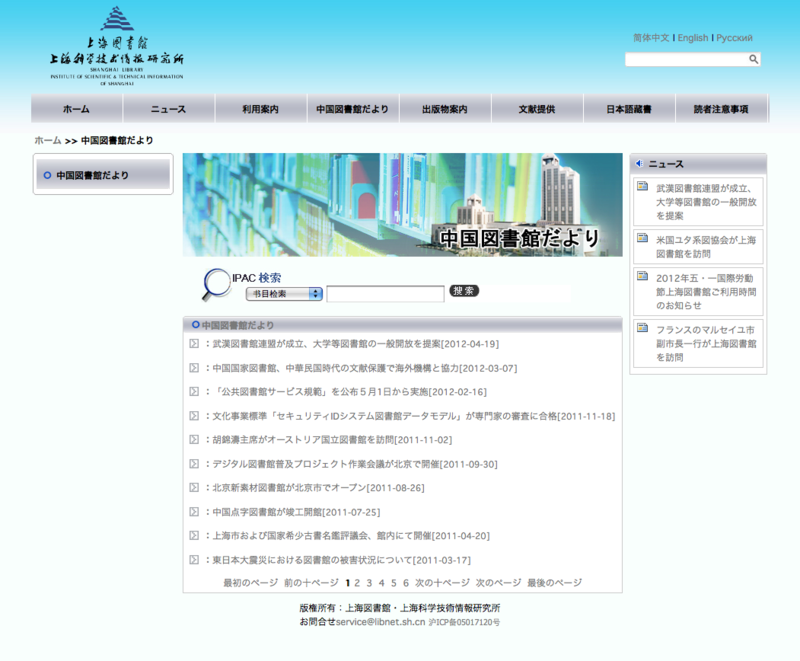
Task: Click the arrow icon before the 胡錦濤主席 article
Action: 195,441
